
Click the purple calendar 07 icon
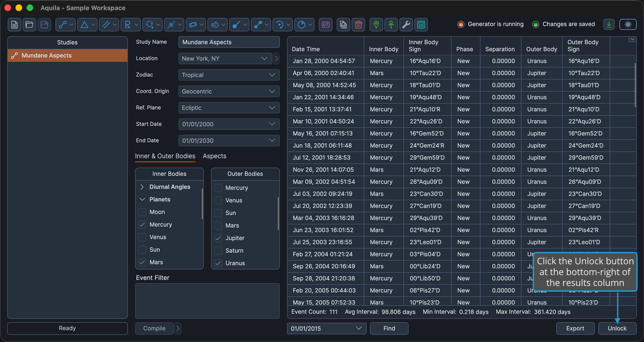coord(326,25)
